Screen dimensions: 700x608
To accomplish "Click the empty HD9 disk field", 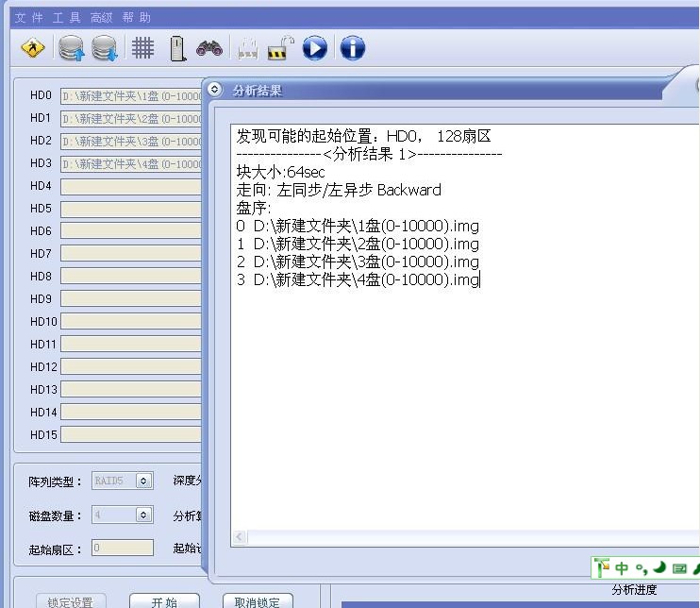I will (x=131, y=299).
